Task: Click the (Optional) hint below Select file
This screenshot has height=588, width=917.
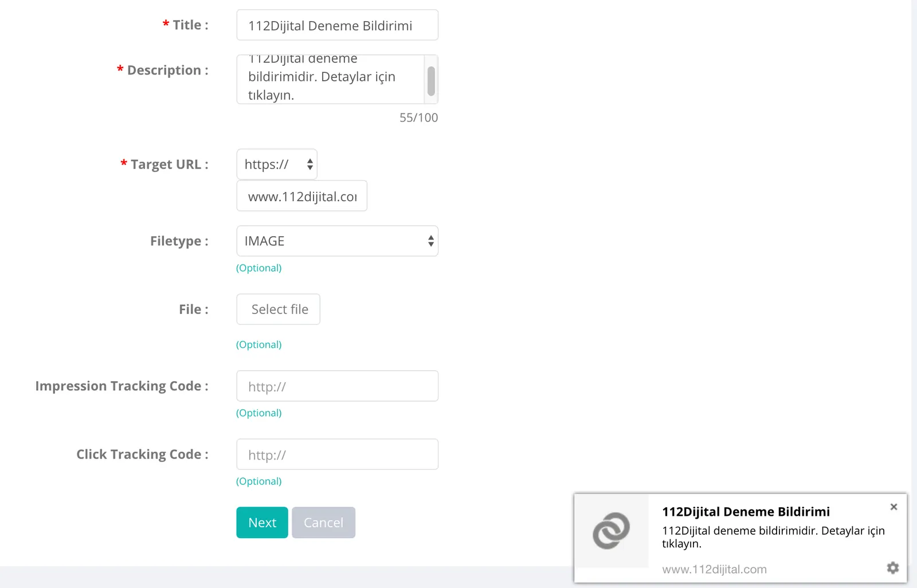Action: pos(259,344)
